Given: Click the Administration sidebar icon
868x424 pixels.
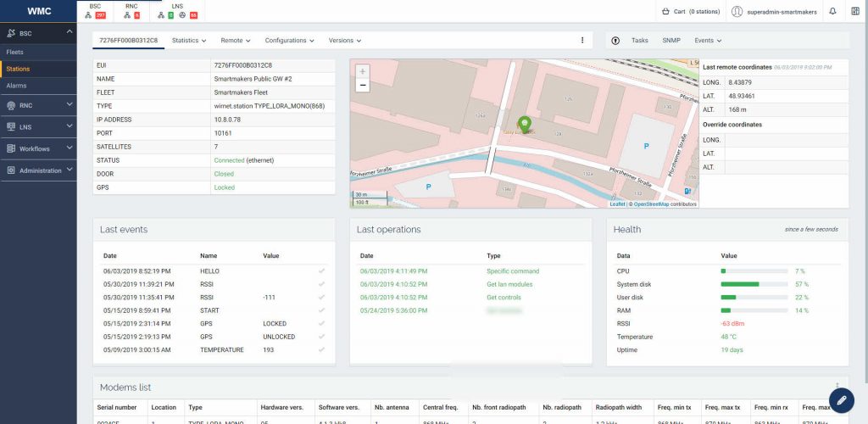Looking at the screenshot, I should point(11,170).
